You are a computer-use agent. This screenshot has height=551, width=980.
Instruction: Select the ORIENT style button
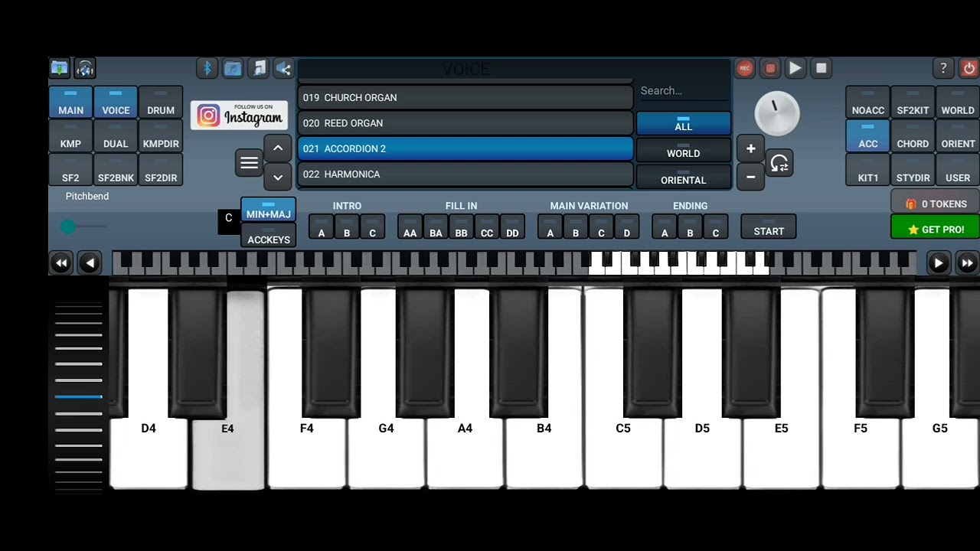pos(958,136)
